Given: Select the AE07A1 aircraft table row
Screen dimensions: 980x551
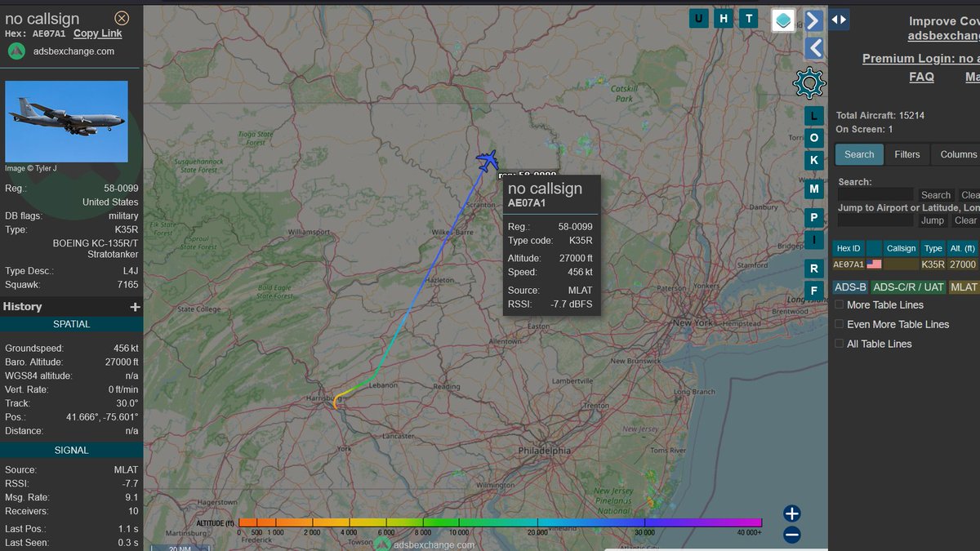Looking at the screenshot, I should 906,264.
